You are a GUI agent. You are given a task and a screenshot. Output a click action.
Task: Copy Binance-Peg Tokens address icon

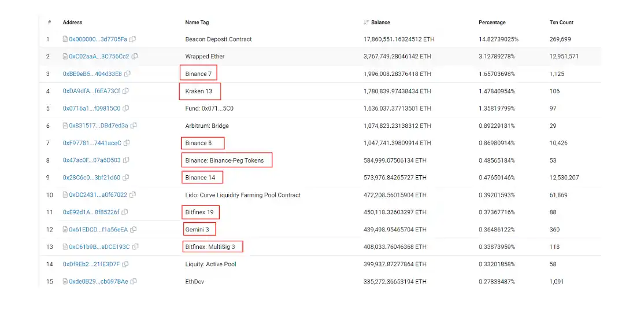pyautogui.click(x=126, y=160)
